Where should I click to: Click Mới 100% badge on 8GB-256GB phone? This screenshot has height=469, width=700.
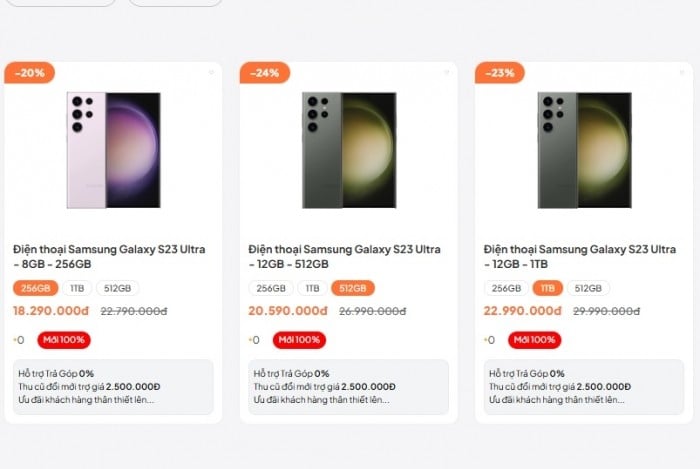coord(63,340)
